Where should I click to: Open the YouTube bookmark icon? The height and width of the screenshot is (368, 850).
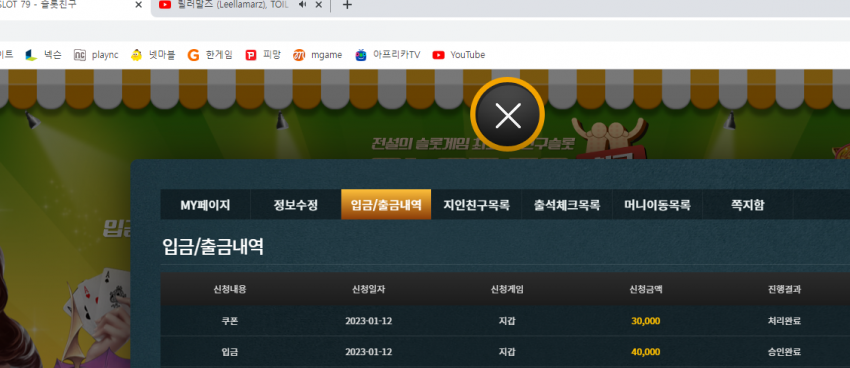439,55
